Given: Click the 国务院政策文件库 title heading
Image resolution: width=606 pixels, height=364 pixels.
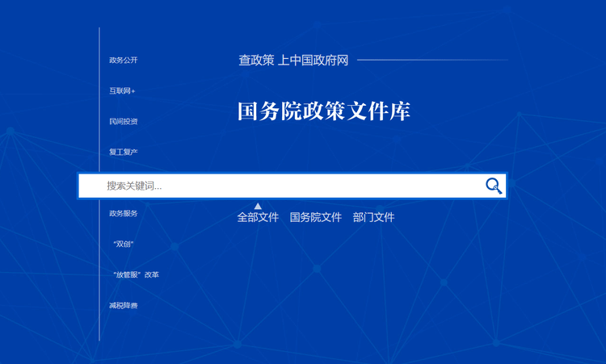Looking at the screenshot, I should click(323, 111).
